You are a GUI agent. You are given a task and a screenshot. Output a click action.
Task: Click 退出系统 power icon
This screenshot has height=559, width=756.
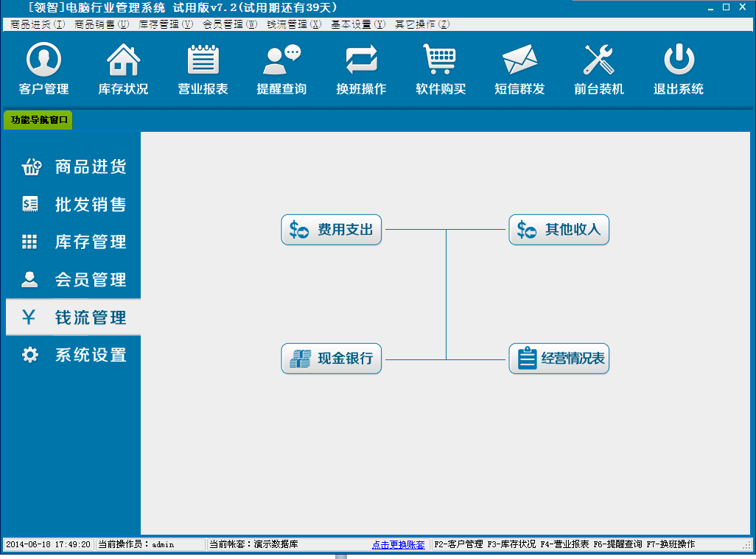[679, 59]
